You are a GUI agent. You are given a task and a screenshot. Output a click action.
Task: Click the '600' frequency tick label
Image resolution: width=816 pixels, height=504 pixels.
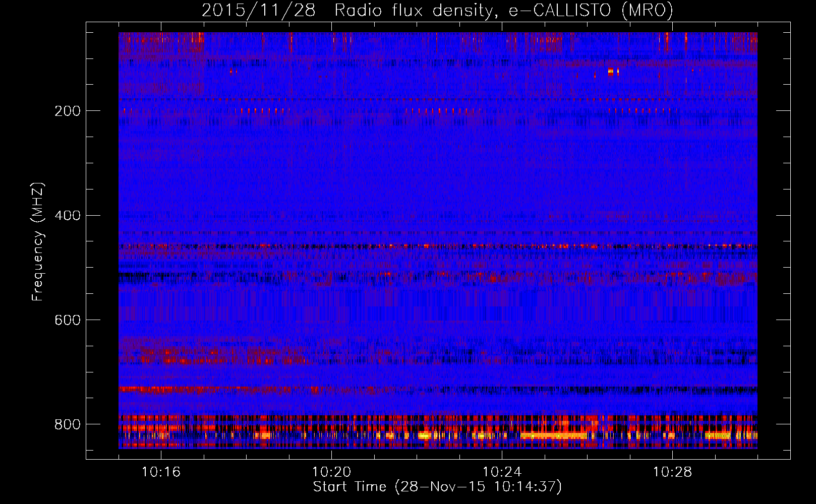[x=68, y=321]
